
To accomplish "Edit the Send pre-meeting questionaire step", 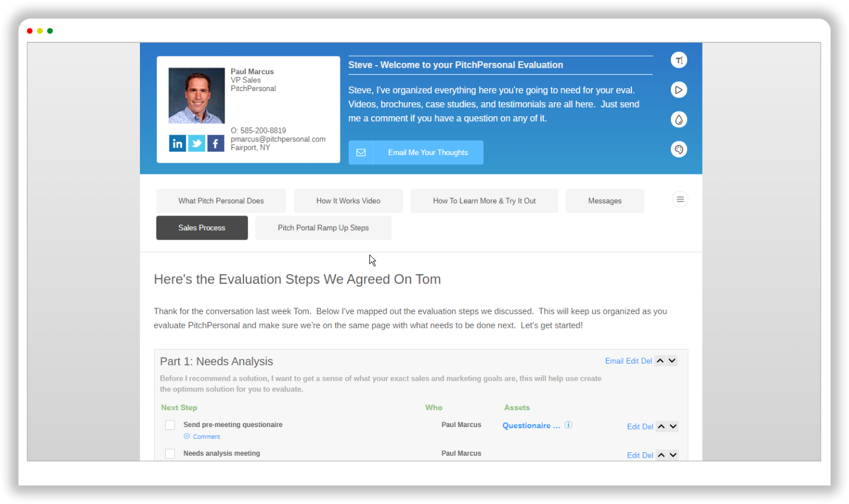I will (x=633, y=427).
